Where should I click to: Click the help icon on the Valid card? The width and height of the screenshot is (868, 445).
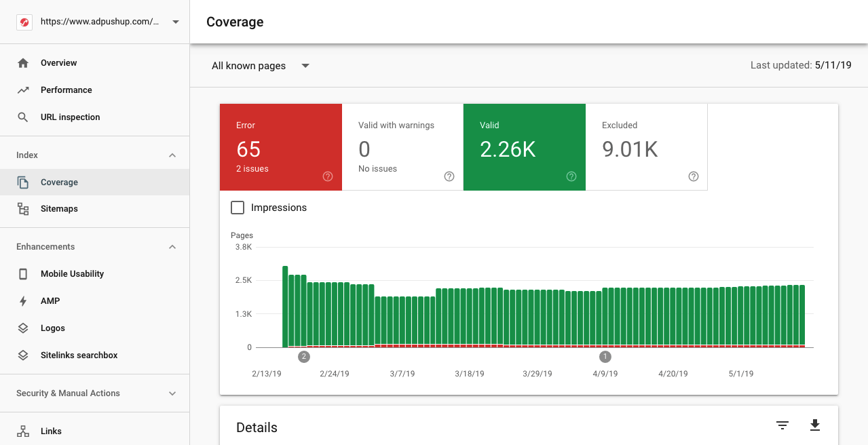coord(571,176)
